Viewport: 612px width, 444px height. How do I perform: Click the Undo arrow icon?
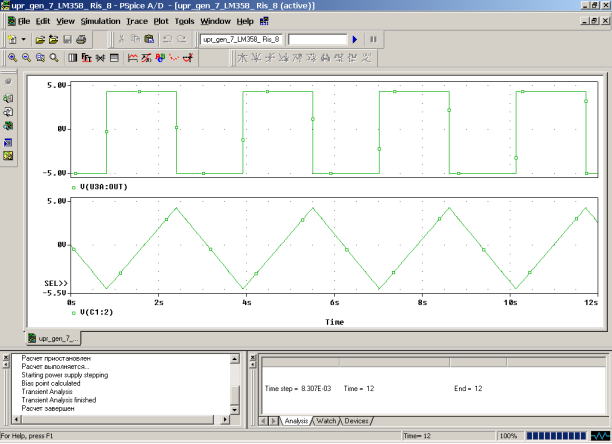[x=168, y=39]
